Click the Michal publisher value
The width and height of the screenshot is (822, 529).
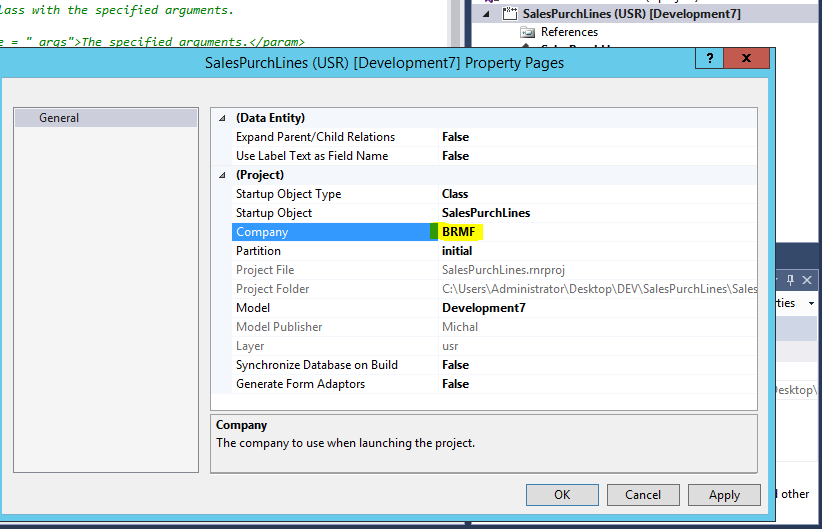click(460, 327)
